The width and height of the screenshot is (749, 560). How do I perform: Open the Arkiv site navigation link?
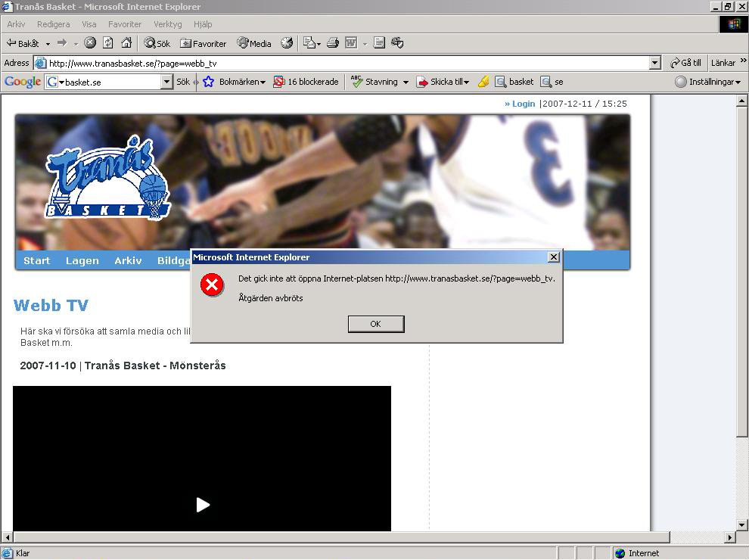coord(128,260)
